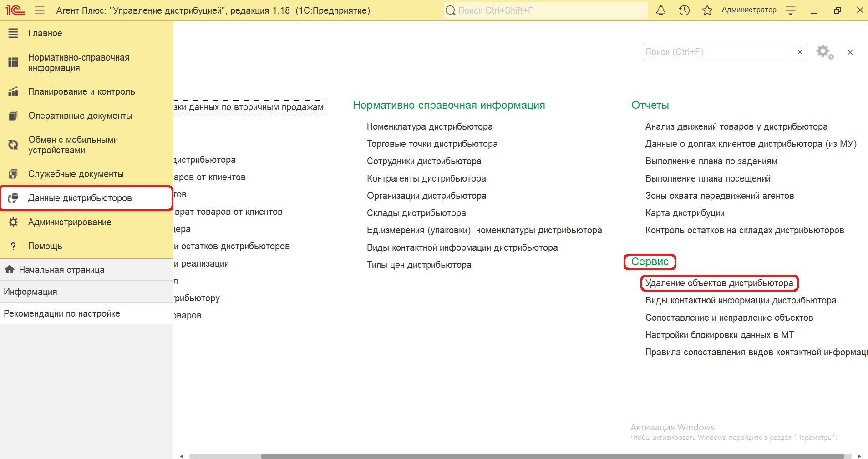Open Обмен с мобильными устройствами section
This screenshot has width=868, height=459.
tap(86, 145)
